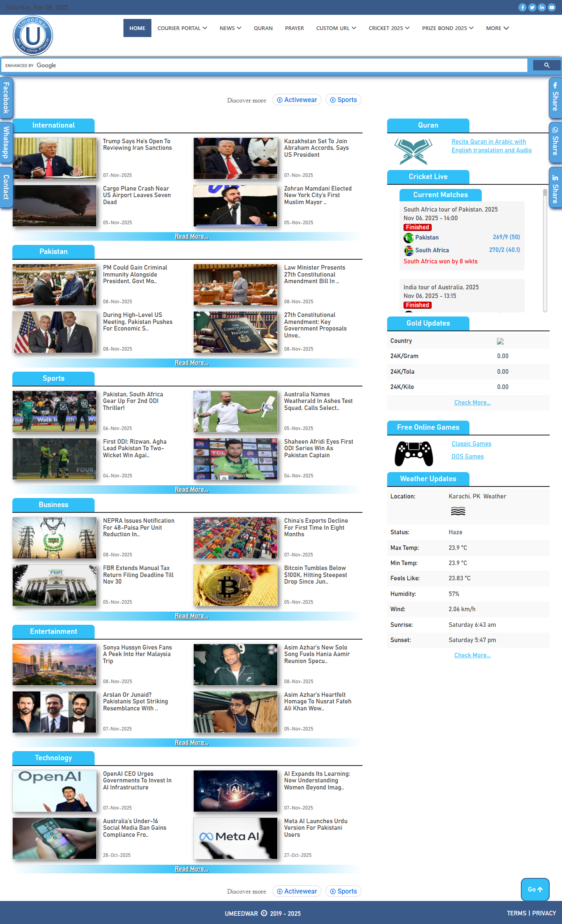Click the South Africa team flag icon
The image size is (562, 924).
tap(409, 250)
